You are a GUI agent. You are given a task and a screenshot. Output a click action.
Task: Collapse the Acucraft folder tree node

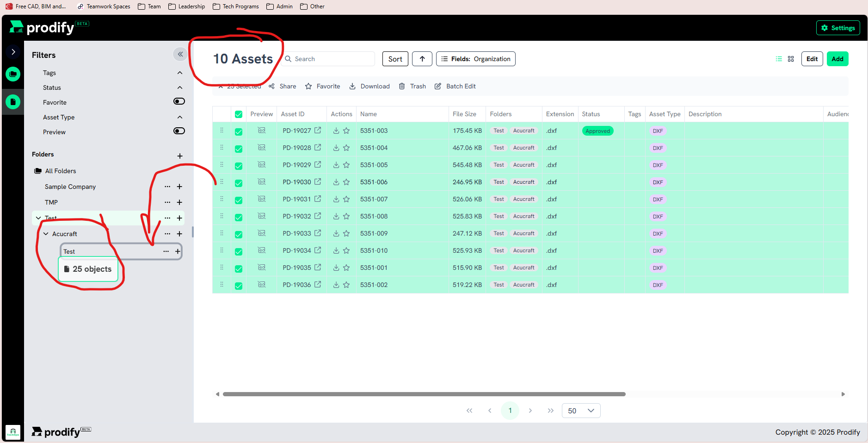click(46, 234)
